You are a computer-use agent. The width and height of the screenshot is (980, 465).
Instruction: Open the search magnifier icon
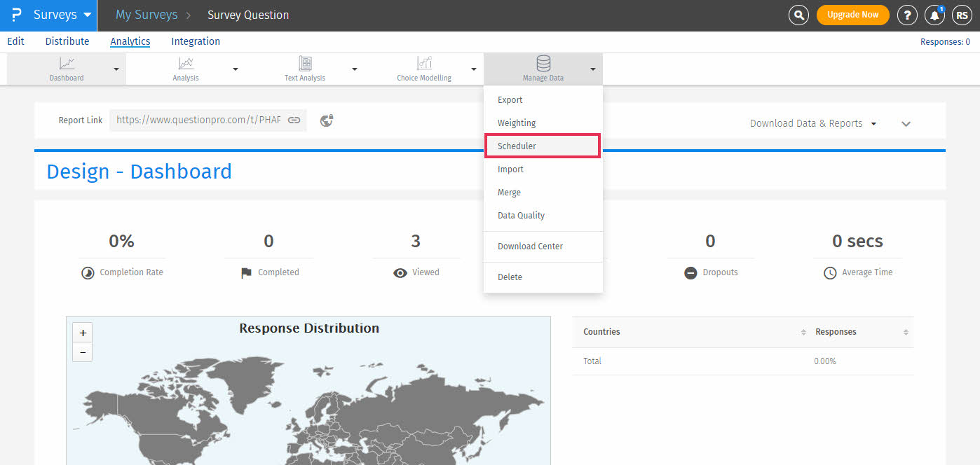point(798,15)
